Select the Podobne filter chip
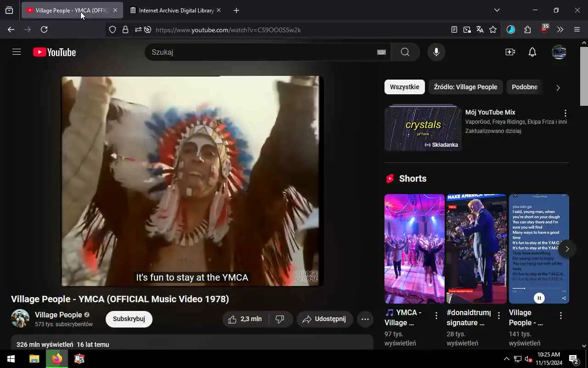This screenshot has height=368, width=588. pyautogui.click(x=525, y=87)
